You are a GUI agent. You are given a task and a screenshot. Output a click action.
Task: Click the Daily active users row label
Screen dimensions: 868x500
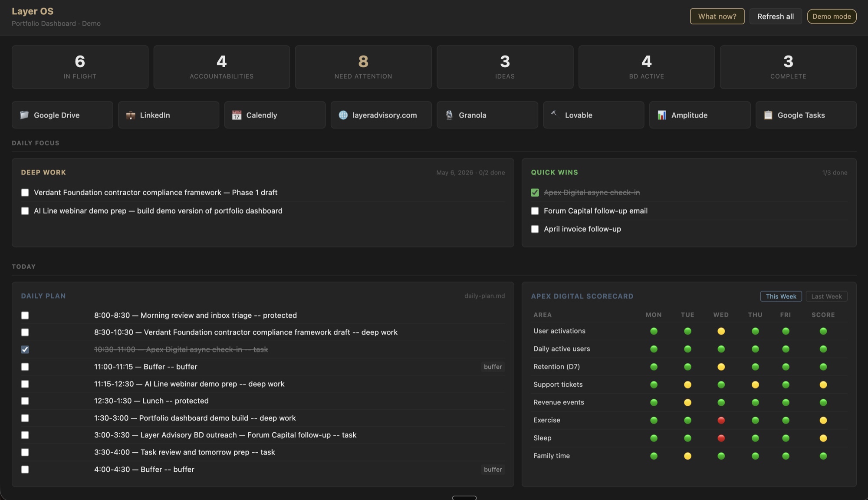(x=562, y=349)
